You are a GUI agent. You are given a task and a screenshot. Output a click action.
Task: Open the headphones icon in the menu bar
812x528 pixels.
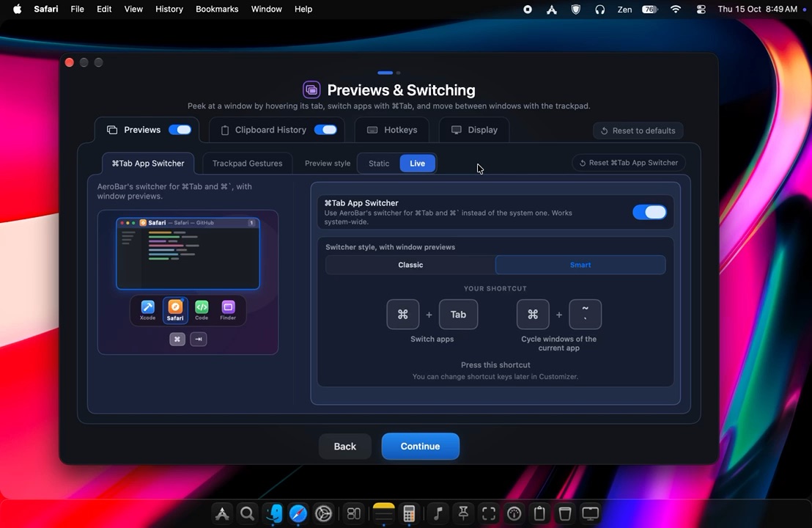coord(599,10)
